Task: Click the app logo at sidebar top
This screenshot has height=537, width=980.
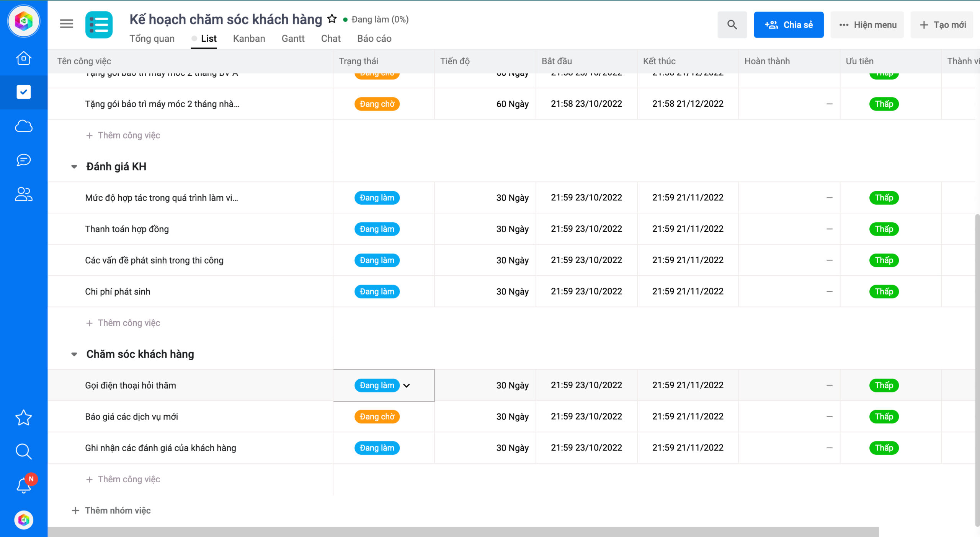Action: (x=24, y=21)
